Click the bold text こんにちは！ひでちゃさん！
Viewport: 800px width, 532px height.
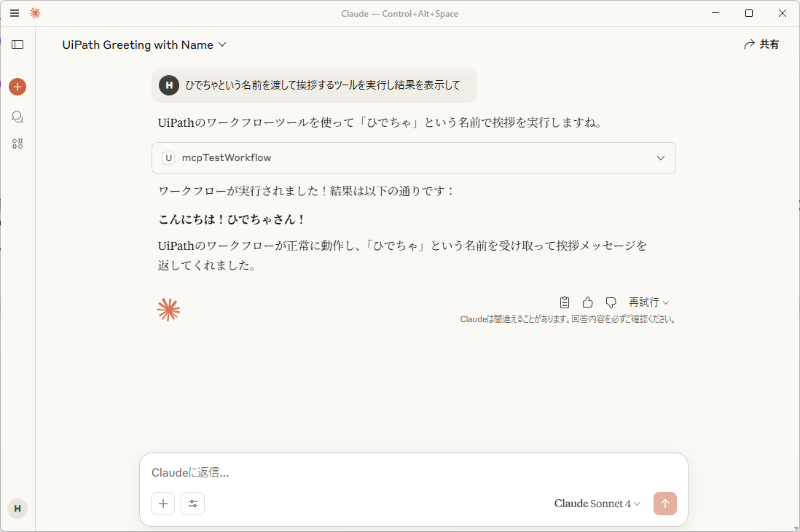pyautogui.click(x=232, y=219)
